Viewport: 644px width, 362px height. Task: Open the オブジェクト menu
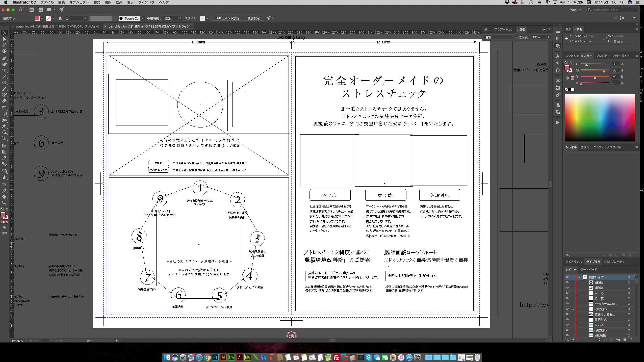click(x=79, y=2)
